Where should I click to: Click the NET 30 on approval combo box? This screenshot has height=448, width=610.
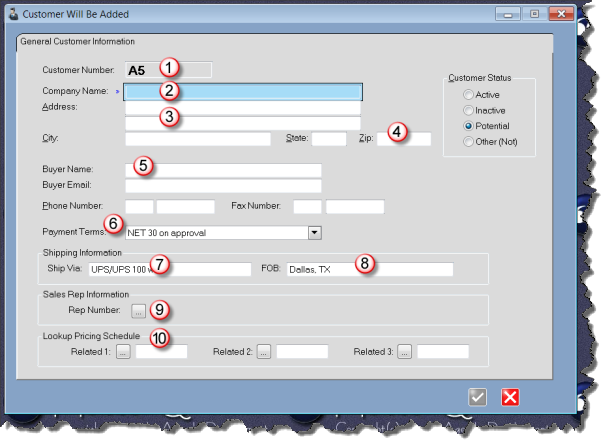[223, 233]
